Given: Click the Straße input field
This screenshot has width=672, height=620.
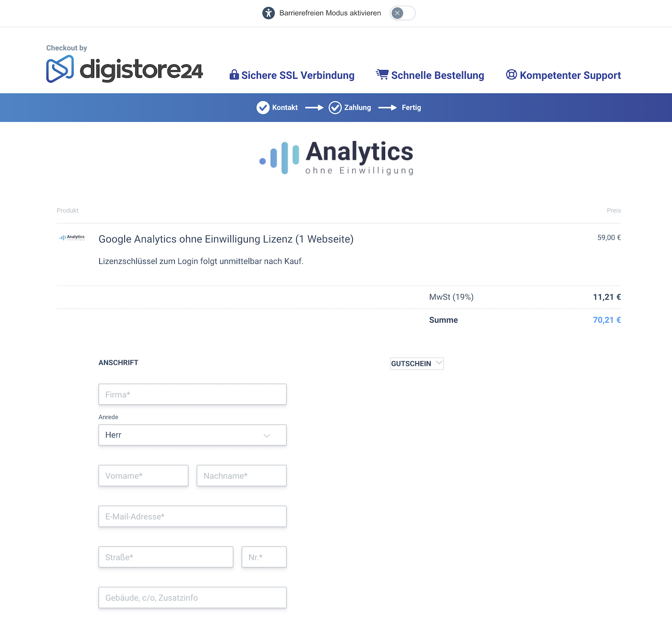Looking at the screenshot, I should click(x=166, y=557).
